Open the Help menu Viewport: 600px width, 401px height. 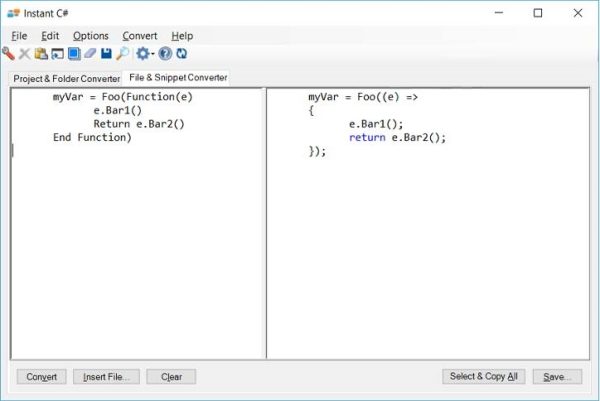[x=182, y=36]
